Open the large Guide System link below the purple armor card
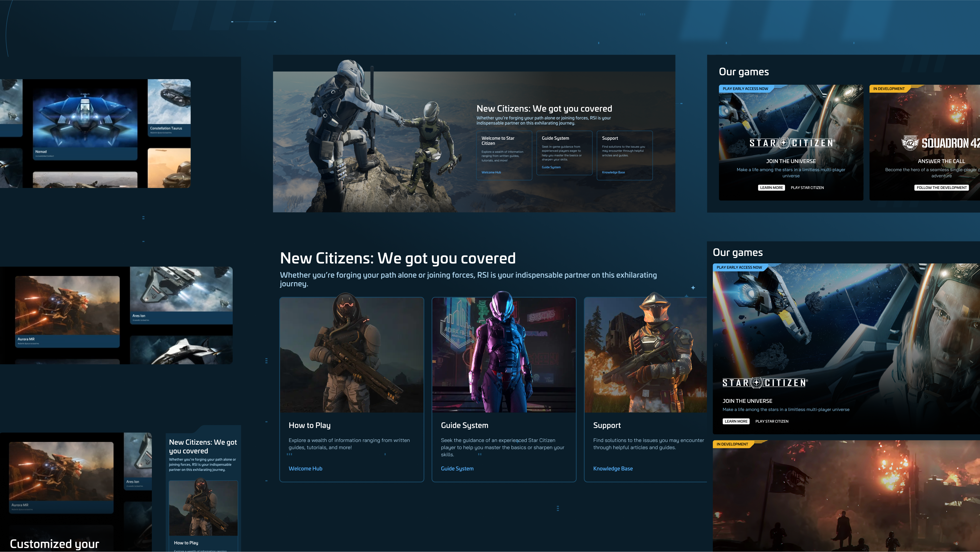Image resolution: width=980 pixels, height=552 pixels. click(457, 469)
